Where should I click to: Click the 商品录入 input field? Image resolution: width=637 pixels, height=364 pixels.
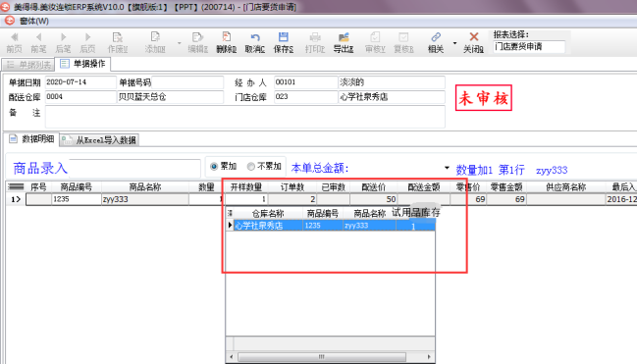click(x=134, y=168)
